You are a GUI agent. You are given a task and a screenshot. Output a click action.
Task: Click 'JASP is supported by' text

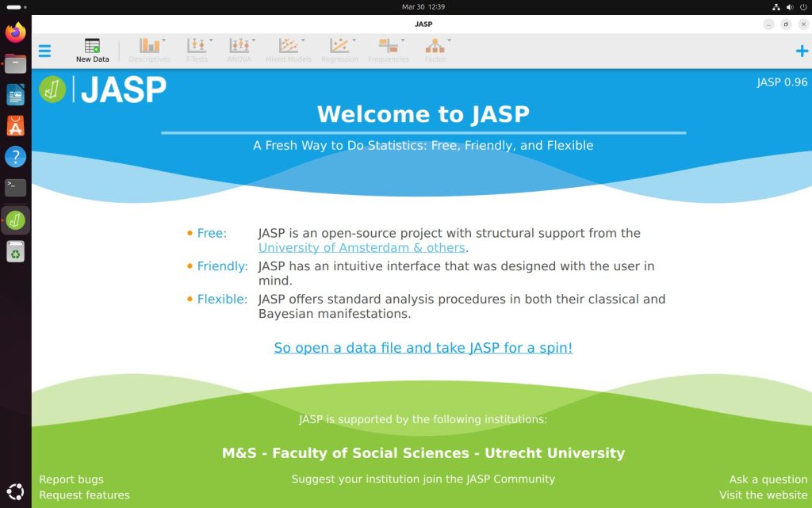tap(423, 419)
